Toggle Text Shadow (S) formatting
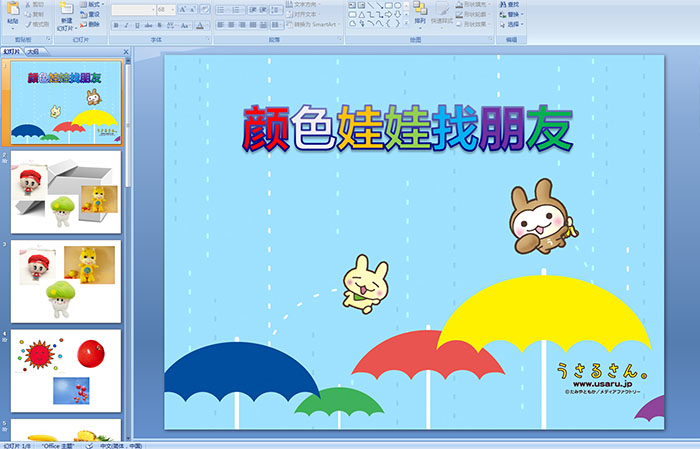The image size is (700, 449). pyautogui.click(x=160, y=25)
